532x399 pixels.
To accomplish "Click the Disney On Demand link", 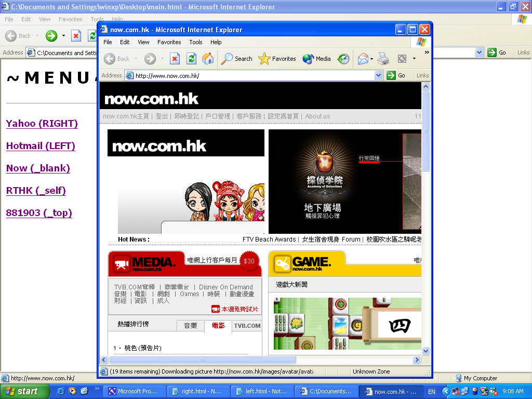I will [x=226, y=287].
